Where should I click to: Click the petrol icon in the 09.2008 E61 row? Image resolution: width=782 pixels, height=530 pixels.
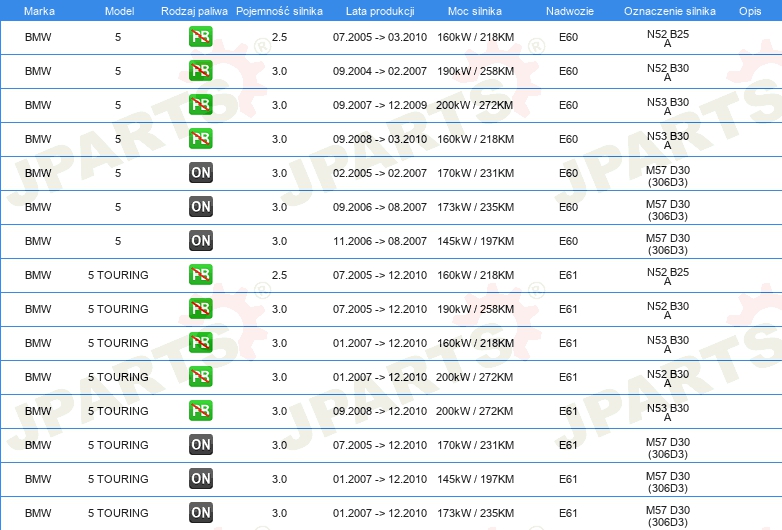pos(200,410)
